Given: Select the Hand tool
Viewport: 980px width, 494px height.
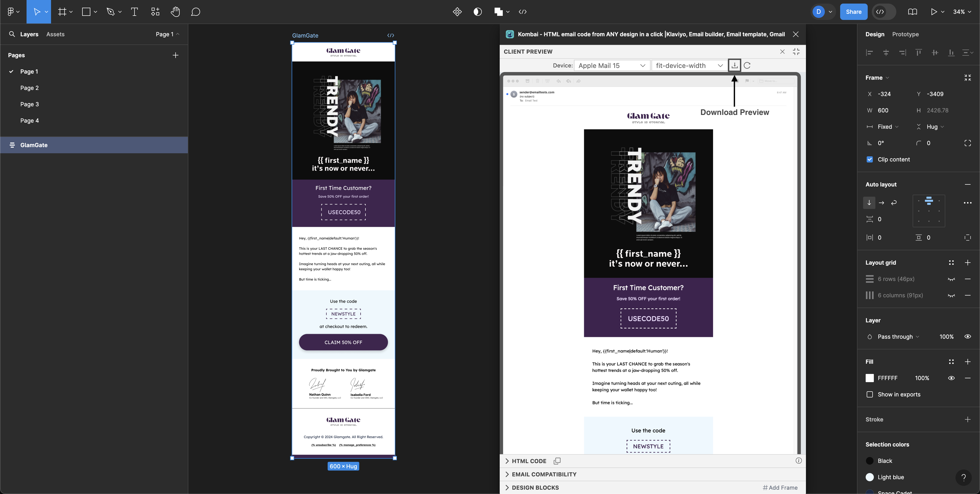Looking at the screenshot, I should 175,12.
